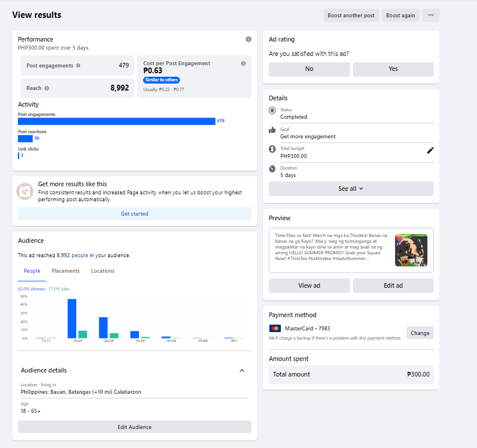Click View ad button
Viewport: 477px width, 448px height.
point(309,285)
